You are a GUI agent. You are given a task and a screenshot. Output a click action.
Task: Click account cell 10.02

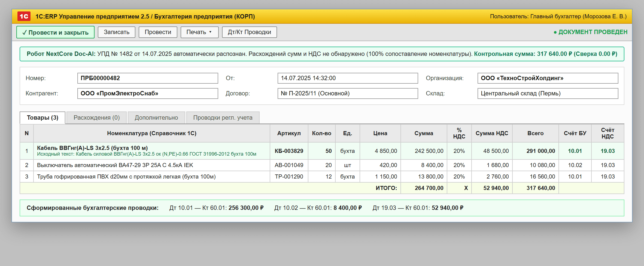(x=575, y=165)
